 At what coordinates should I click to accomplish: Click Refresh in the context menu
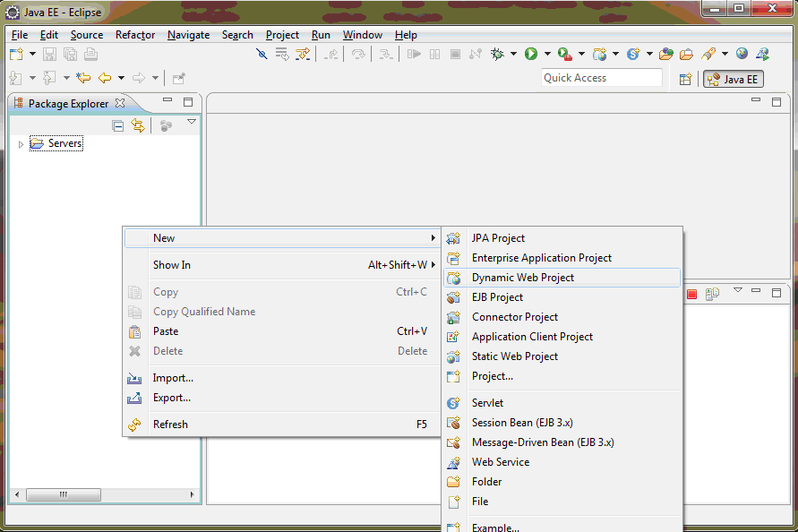point(282,425)
